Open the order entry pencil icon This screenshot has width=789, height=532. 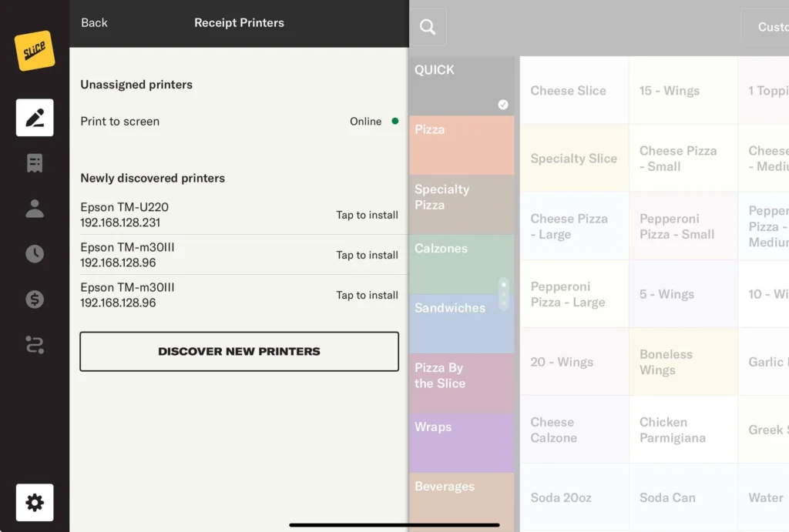click(x=35, y=118)
